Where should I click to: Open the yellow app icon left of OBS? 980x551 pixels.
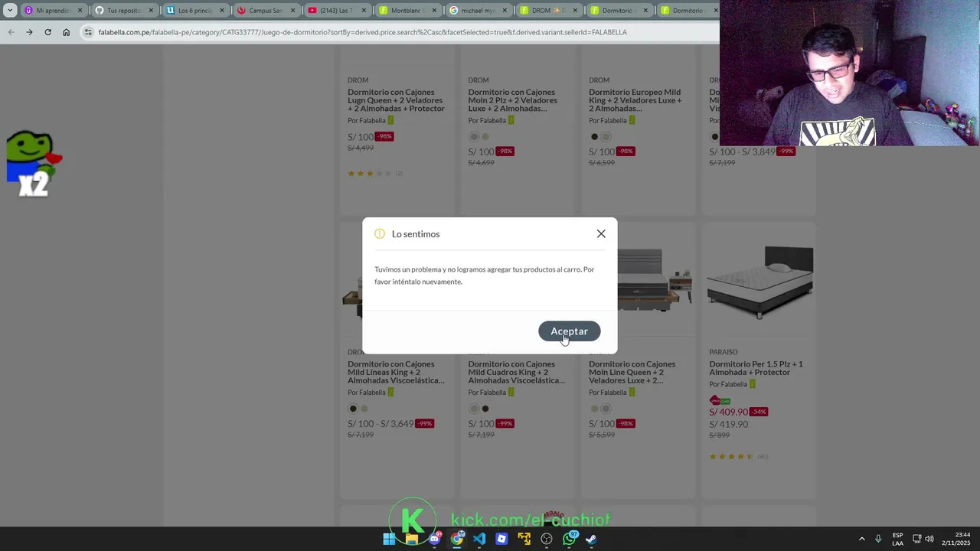pyautogui.click(x=524, y=539)
